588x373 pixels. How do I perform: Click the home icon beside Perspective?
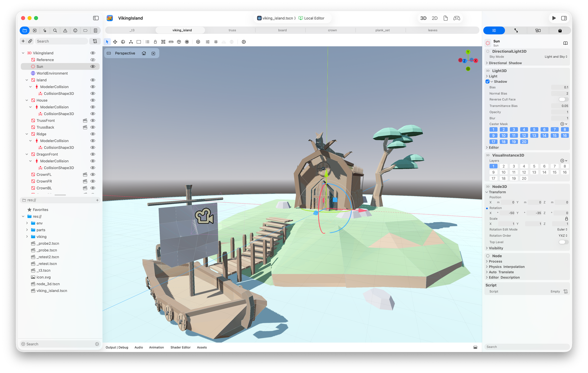(x=144, y=53)
